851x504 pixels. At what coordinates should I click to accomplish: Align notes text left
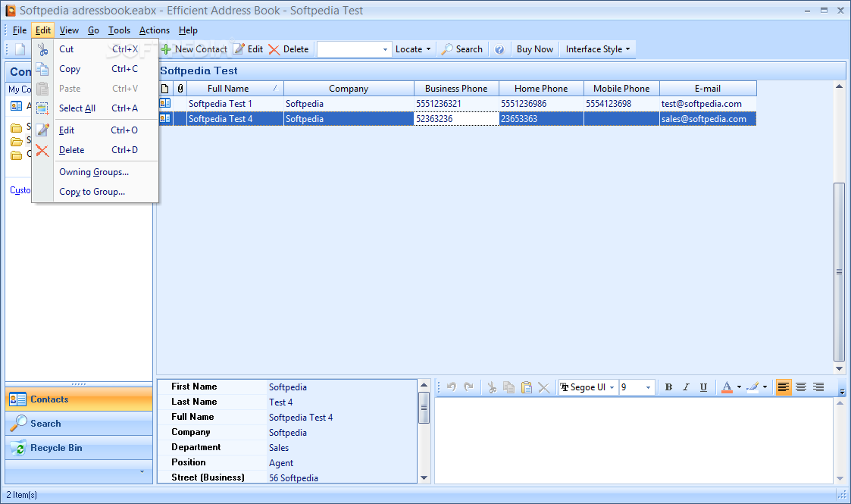(783, 387)
